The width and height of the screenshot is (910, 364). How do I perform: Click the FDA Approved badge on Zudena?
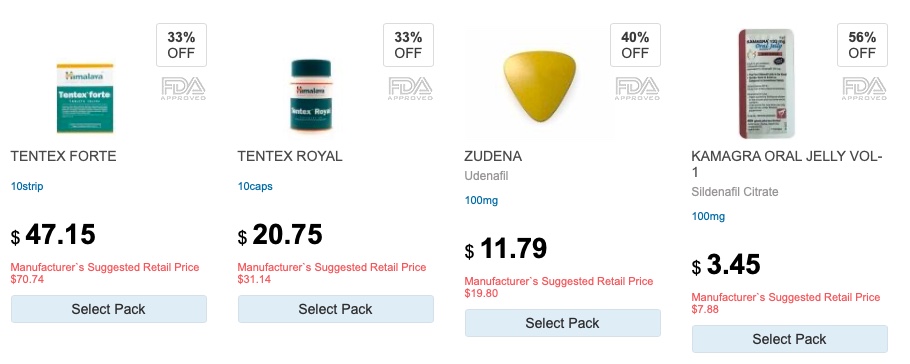pyautogui.click(x=637, y=89)
